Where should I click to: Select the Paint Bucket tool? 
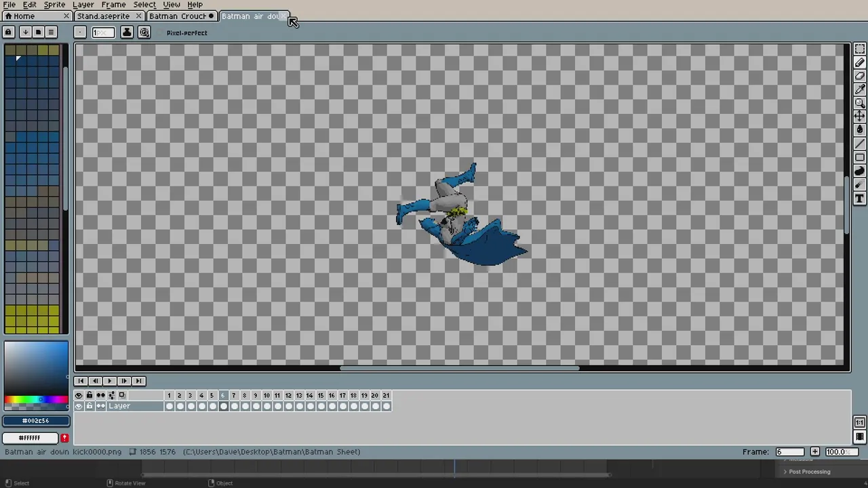(860, 130)
